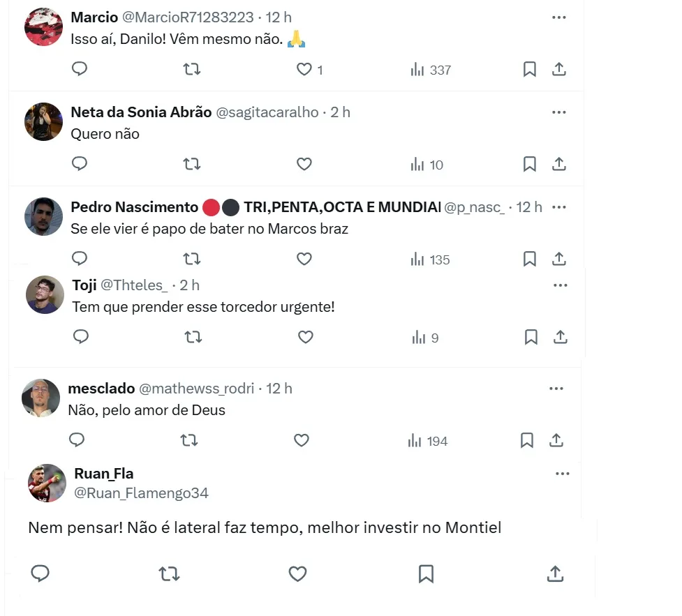The width and height of the screenshot is (682, 616).
Task: View analytics for mesclado's tweet, 194 views
Action: click(427, 441)
